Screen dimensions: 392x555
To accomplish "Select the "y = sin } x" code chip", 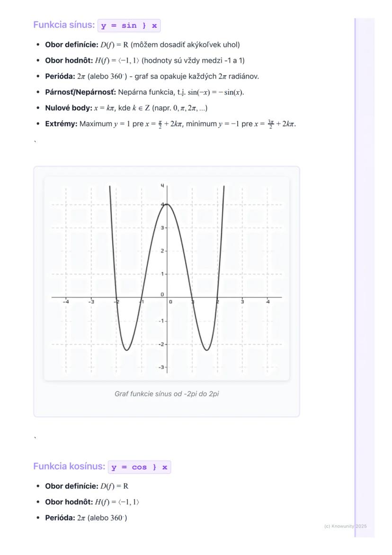I will [129, 26].
